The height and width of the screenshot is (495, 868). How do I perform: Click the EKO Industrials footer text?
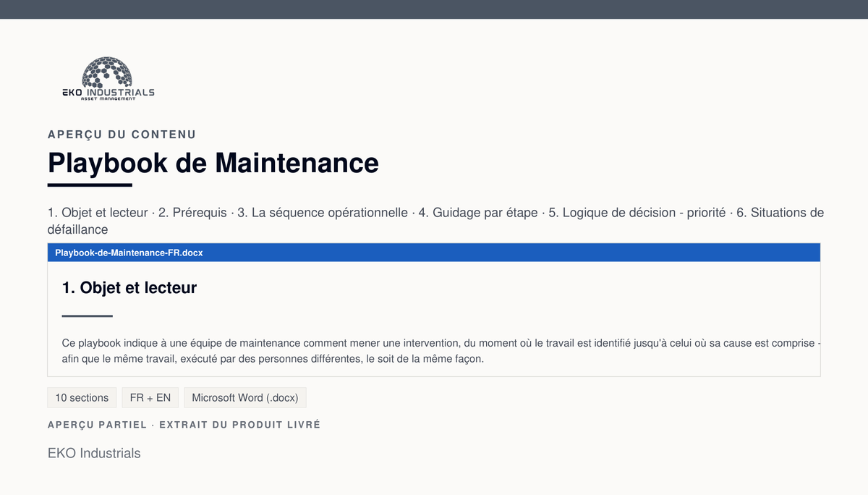coord(94,453)
